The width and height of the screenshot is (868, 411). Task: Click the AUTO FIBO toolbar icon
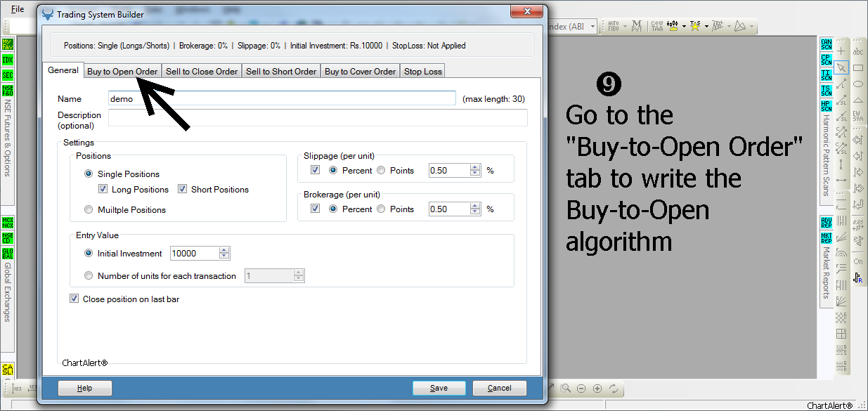click(613, 27)
